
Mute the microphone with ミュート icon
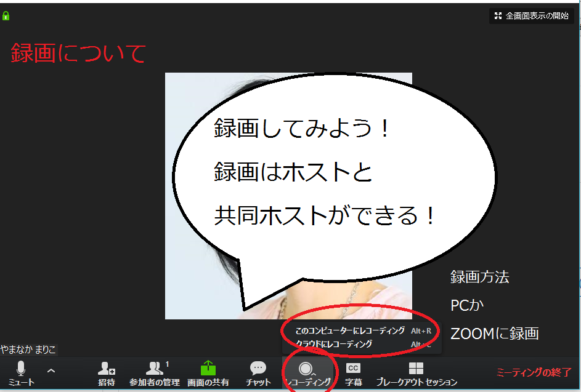[21, 373]
